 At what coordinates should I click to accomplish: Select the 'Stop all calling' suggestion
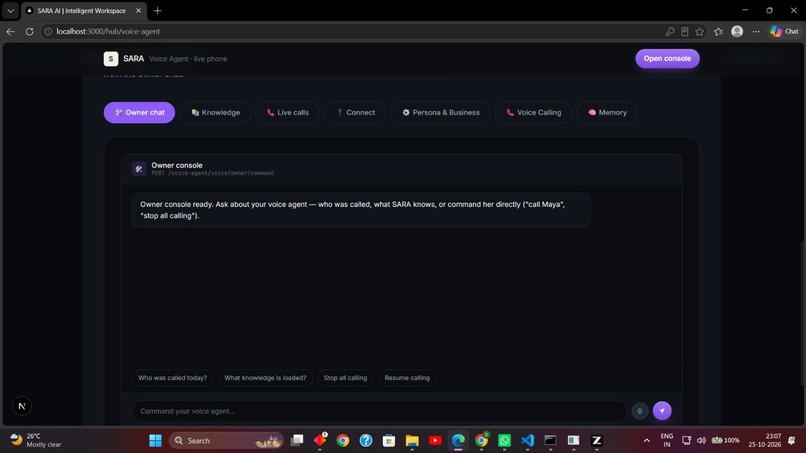pos(345,378)
